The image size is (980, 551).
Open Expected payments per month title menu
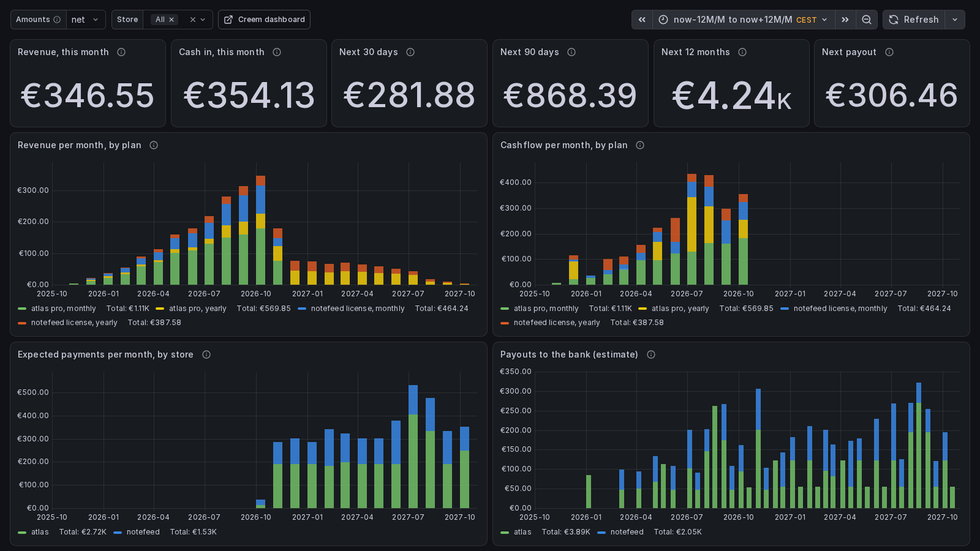[x=105, y=354]
